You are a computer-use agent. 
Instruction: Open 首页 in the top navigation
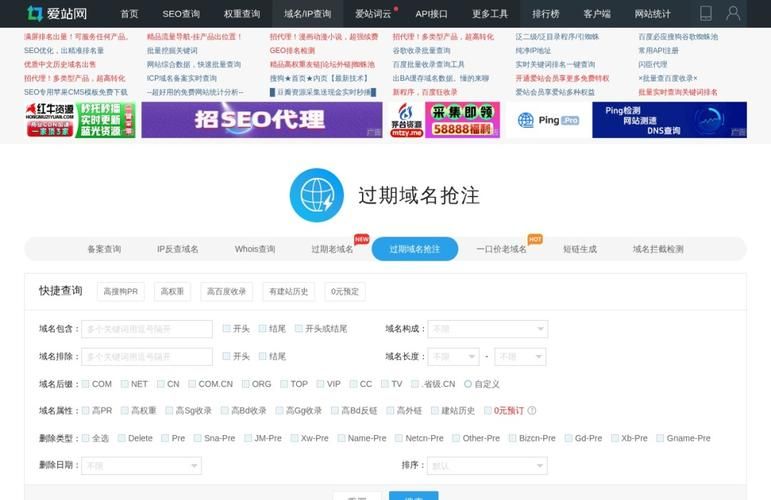(129, 14)
